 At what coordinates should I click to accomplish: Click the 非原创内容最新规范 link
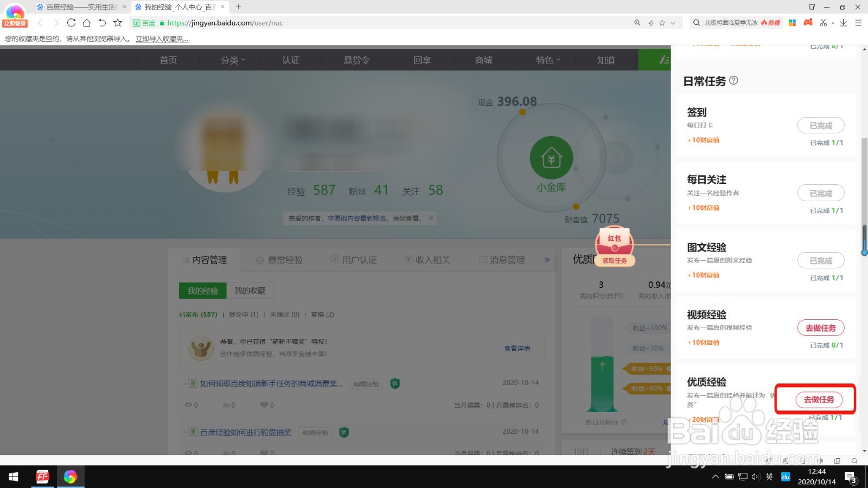tap(357, 219)
